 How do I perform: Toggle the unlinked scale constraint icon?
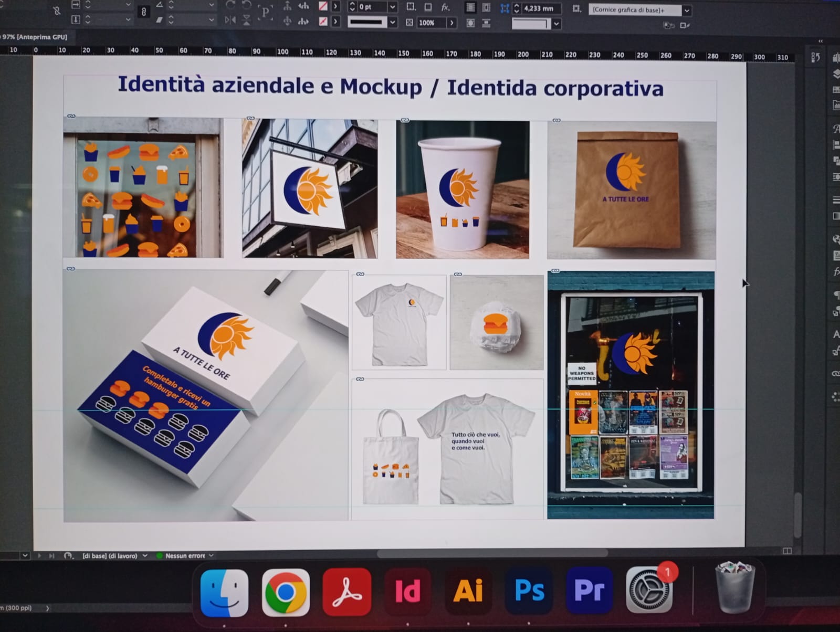pos(57,10)
